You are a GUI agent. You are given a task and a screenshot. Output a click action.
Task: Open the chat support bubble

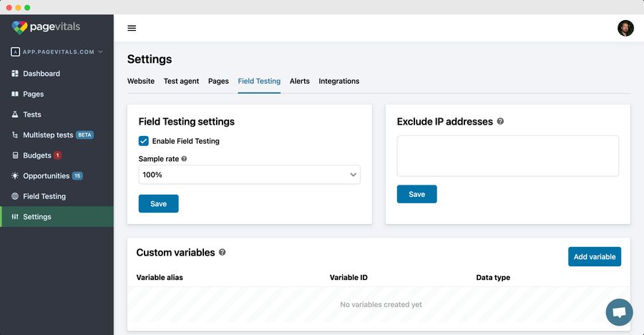coord(620,312)
